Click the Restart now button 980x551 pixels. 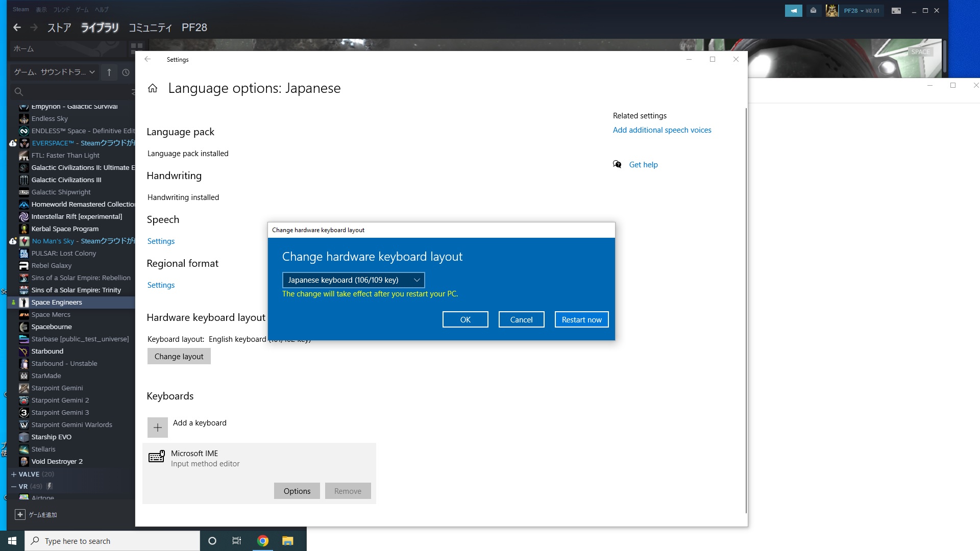581,319
